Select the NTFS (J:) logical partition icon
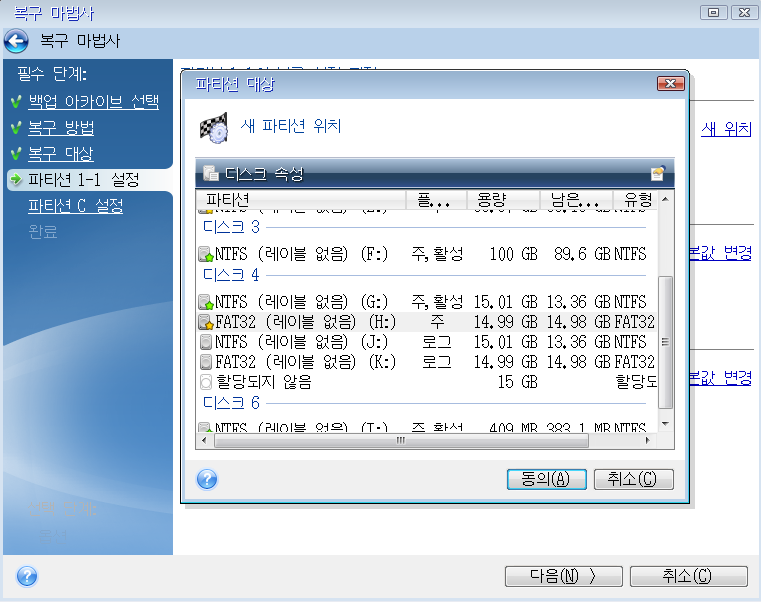This screenshot has width=761, height=602. [205, 342]
